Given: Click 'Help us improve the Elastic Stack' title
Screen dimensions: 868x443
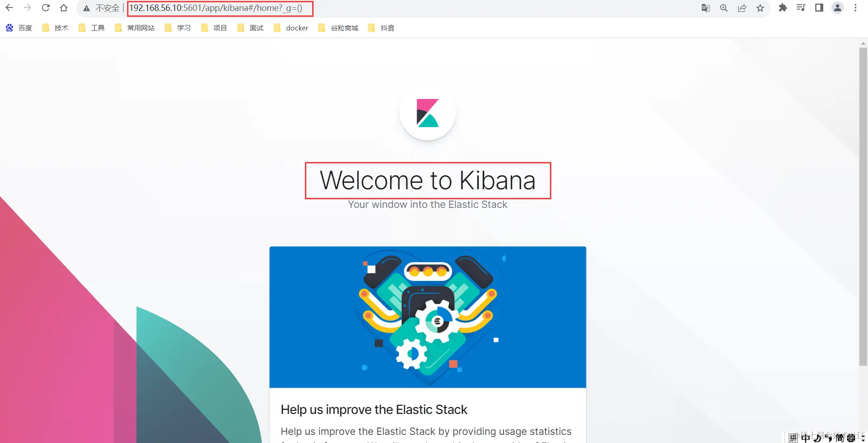Looking at the screenshot, I should (374, 409).
